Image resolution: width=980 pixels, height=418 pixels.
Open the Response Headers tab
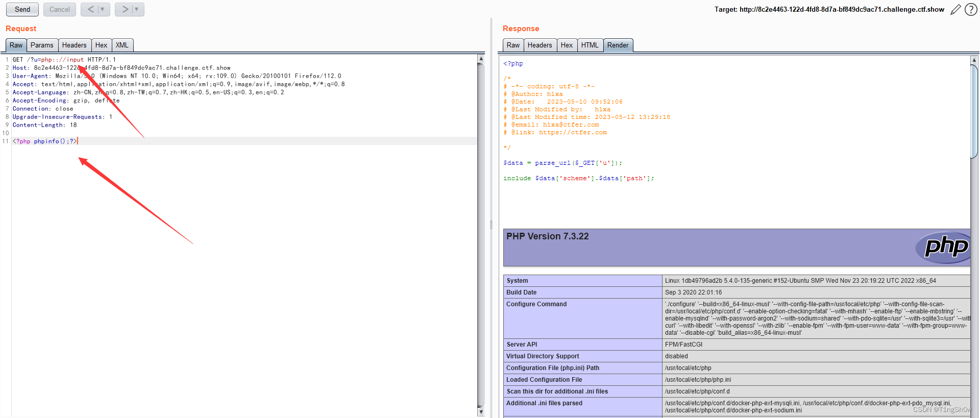pos(540,45)
